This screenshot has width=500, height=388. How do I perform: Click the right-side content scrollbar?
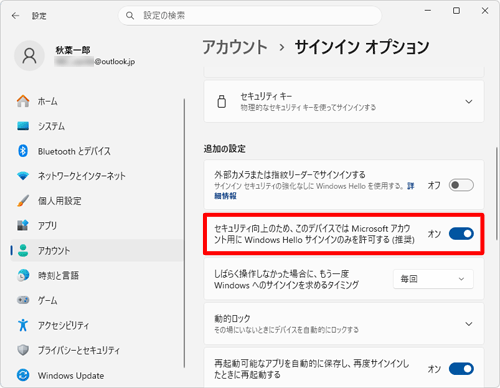(497, 193)
